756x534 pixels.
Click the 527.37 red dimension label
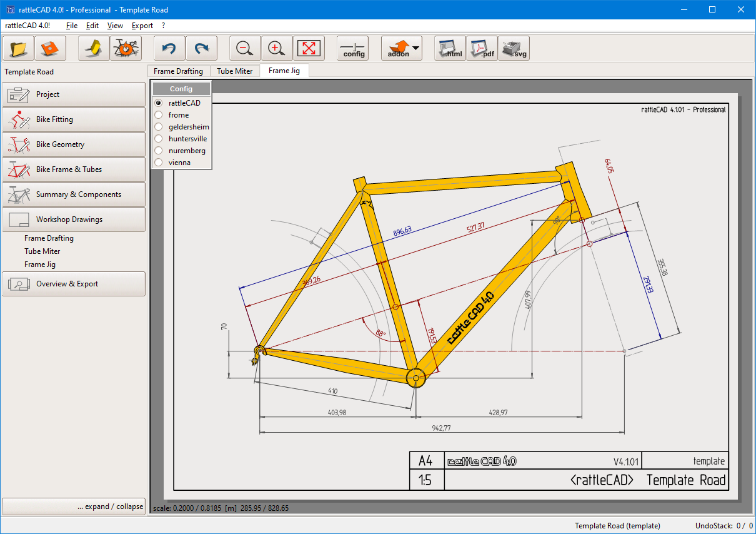pos(475,228)
